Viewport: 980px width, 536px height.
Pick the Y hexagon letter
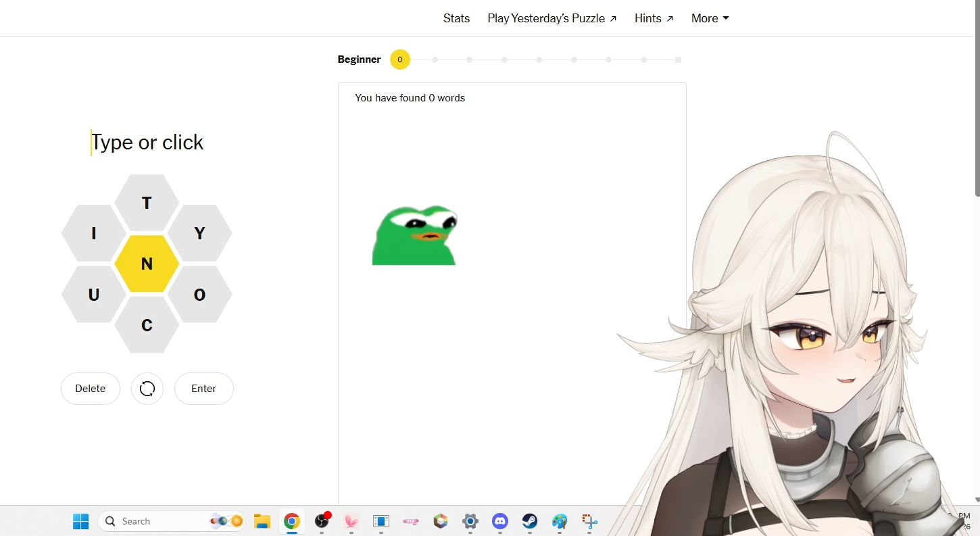[x=199, y=233]
